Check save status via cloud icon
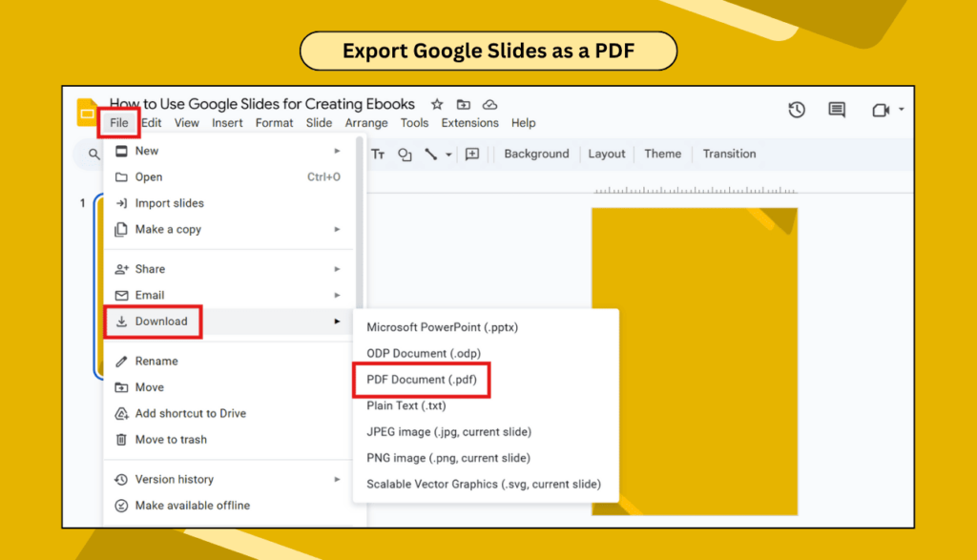Screen dimensions: 977x560 [489, 104]
